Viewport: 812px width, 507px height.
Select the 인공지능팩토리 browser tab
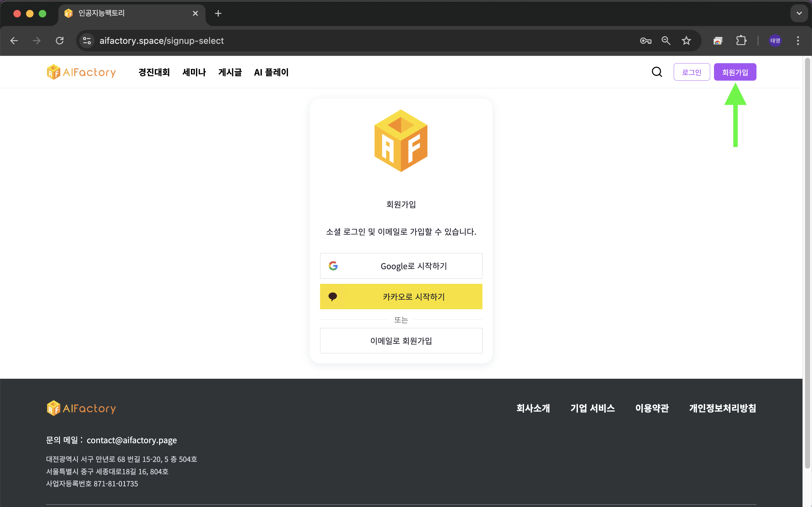click(x=132, y=13)
